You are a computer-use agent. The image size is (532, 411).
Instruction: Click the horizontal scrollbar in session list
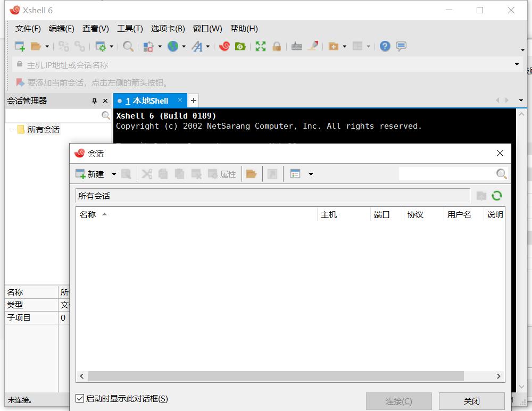click(276, 376)
